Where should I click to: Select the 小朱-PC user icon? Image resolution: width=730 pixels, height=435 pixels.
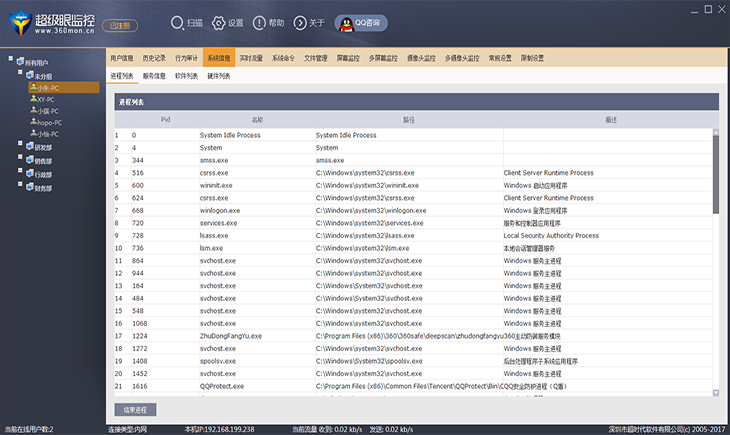(x=33, y=87)
